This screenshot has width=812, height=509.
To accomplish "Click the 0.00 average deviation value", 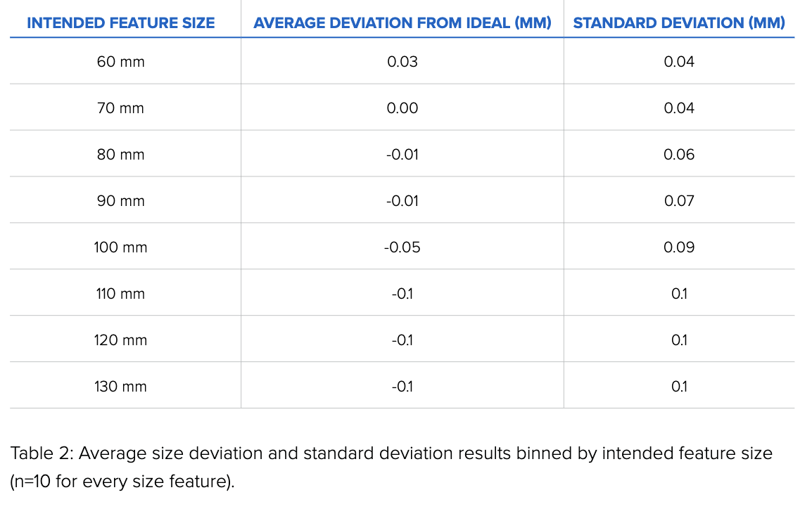I will tap(402, 108).
